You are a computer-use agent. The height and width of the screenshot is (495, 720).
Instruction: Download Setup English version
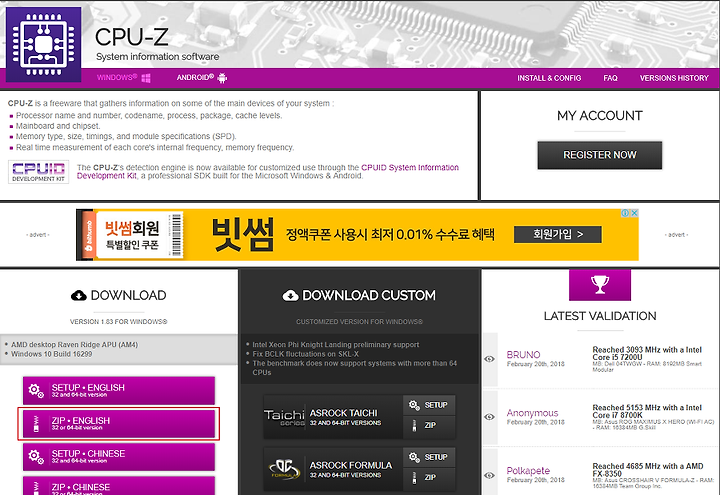click(119, 390)
